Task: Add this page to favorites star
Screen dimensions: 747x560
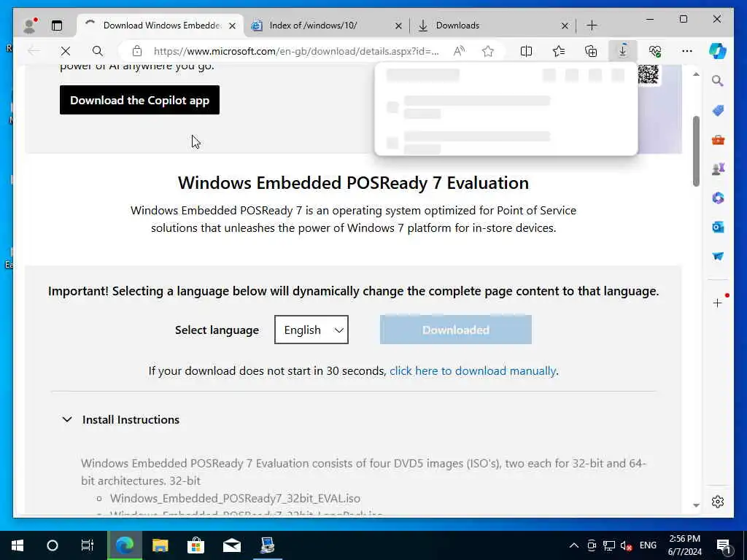Action: [488, 51]
